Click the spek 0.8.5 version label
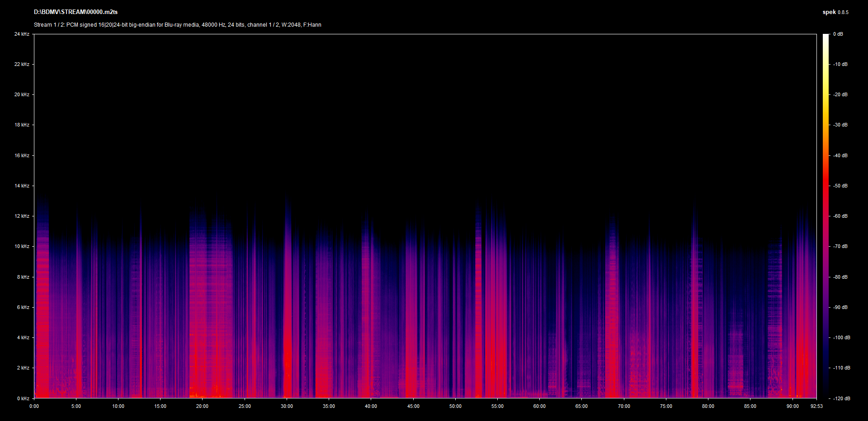Screen dimensions: 868x421 click(835, 12)
